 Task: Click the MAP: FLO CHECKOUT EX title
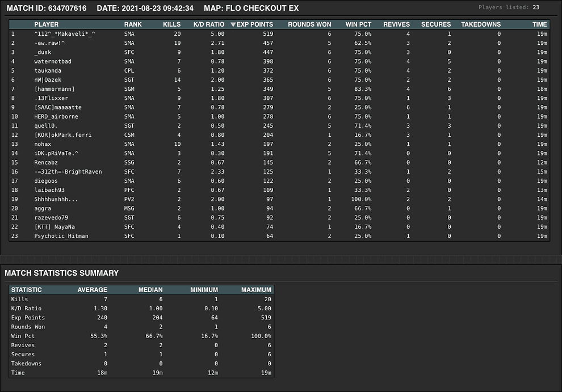[x=251, y=9]
